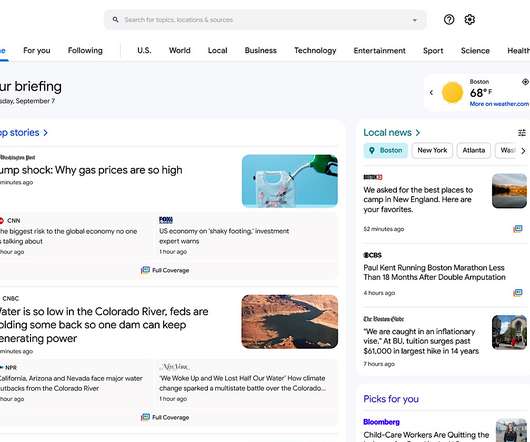The width and height of the screenshot is (530, 442).
Task: Open BU tuition surges article
Action: pyautogui.click(x=421, y=341)
